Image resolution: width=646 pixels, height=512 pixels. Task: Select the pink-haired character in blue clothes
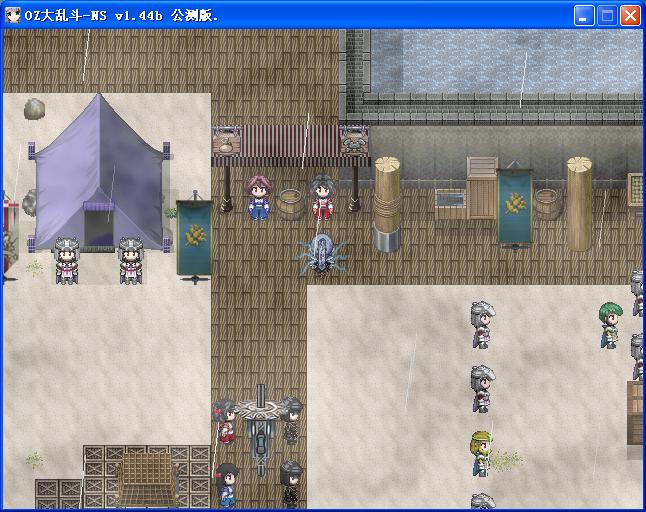pyautogui.click(x=258, y=197)
